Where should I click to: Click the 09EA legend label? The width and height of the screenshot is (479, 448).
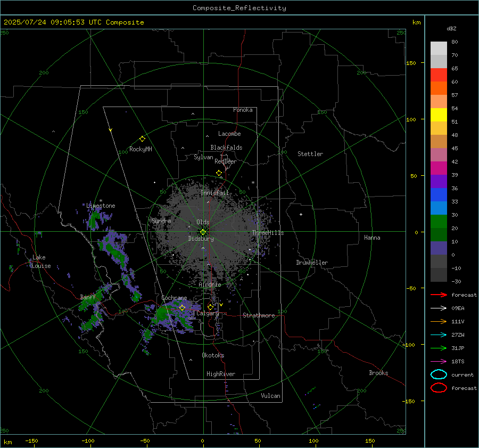(x=458, y=308)
